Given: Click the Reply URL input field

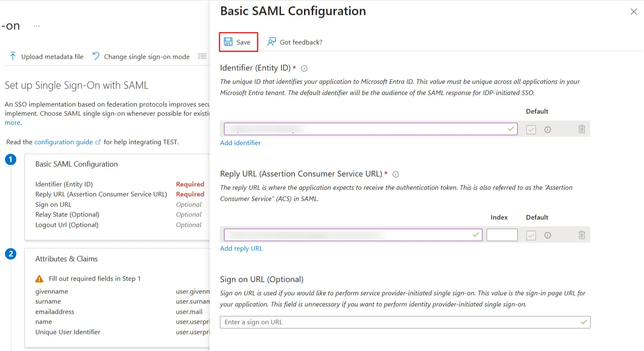Looking at the screenshot, I should [x=353, y=235].
